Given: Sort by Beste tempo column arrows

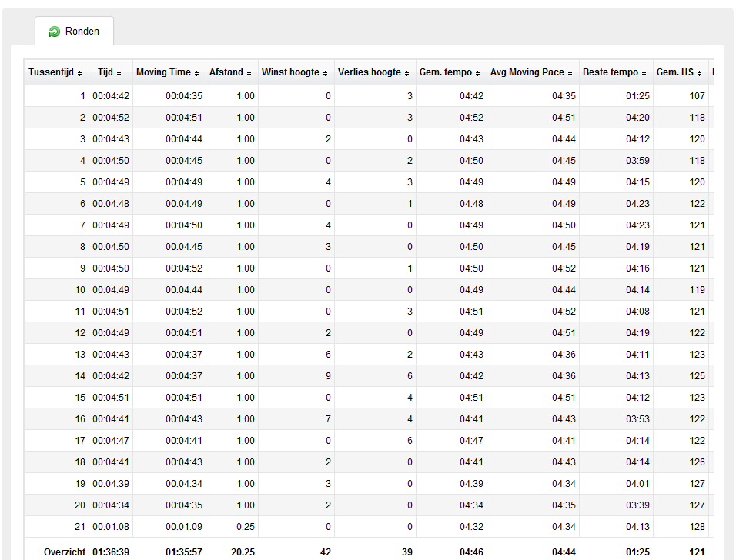Looking at the screenshot, I should [644, 73].
